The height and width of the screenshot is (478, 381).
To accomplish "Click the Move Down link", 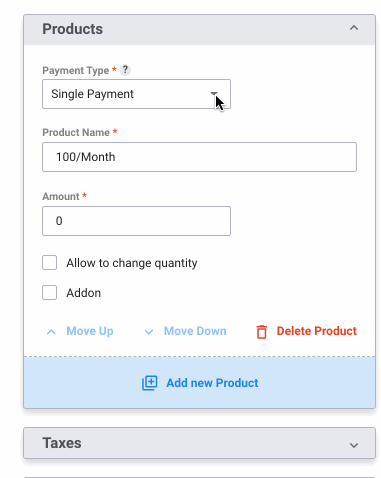I will point(195,331).
